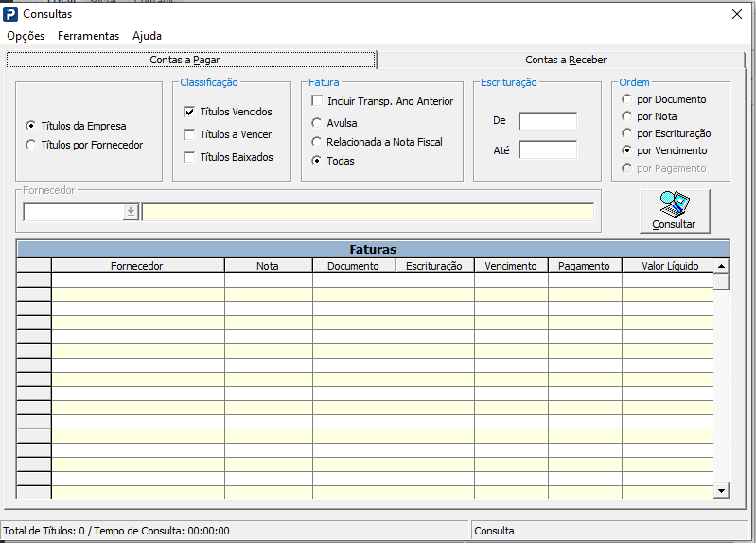756x543 pixels.
Task: Click the Consultar search icon button
Action: (674, 211)
